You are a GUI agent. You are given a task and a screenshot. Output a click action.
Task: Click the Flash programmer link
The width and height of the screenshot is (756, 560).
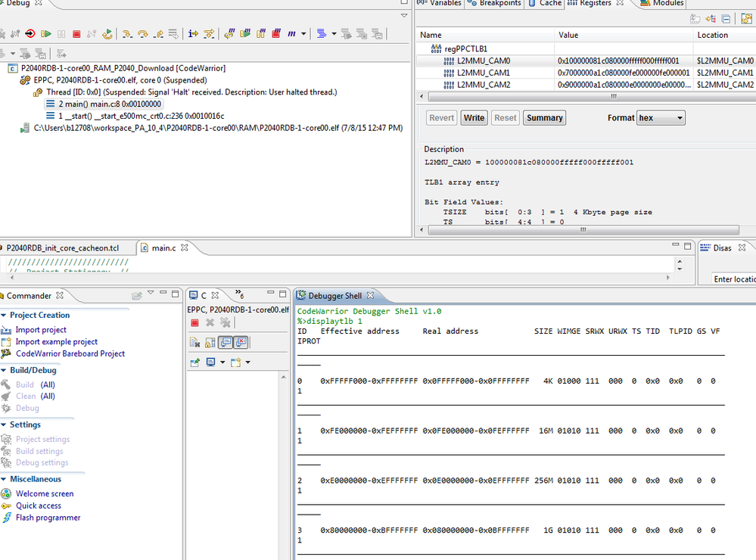tap(48, 518)
